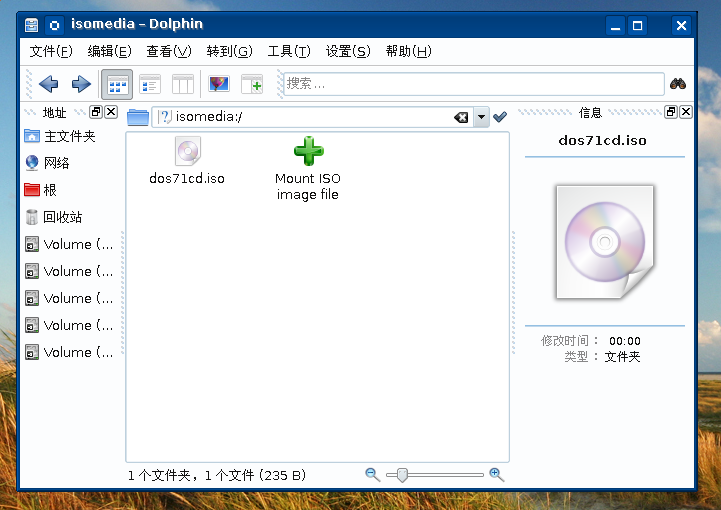The width and height of the screenshot is (721, 510).
Task: Go back with the left arrow icon
Action: 48,84
